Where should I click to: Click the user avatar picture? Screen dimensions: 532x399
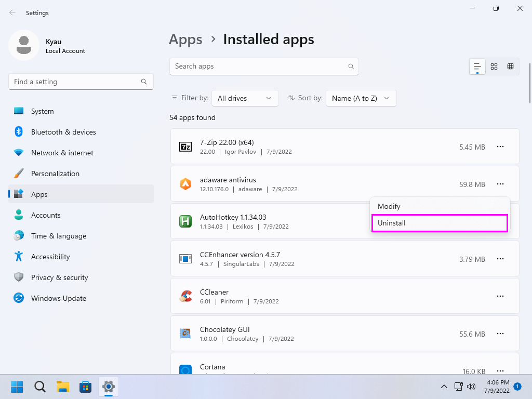(x=24, y=45)
